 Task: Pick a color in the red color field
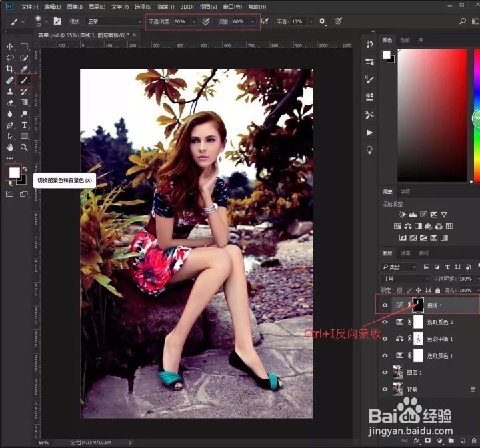(432, 115)
